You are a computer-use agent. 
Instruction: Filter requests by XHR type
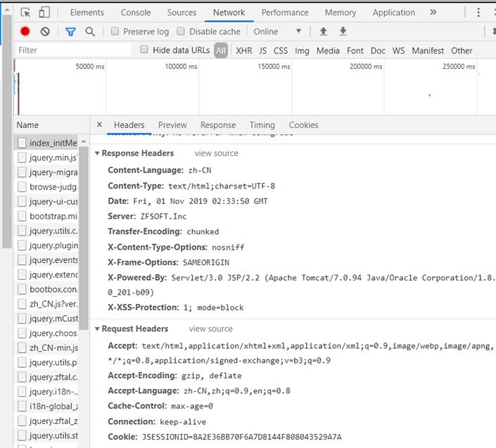click(x=243, y=51)
